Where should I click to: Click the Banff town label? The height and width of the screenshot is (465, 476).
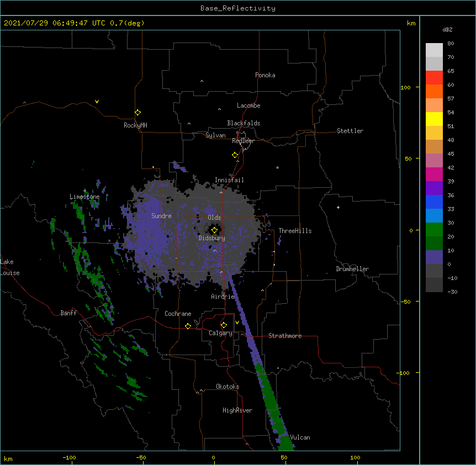coord(68,313)
